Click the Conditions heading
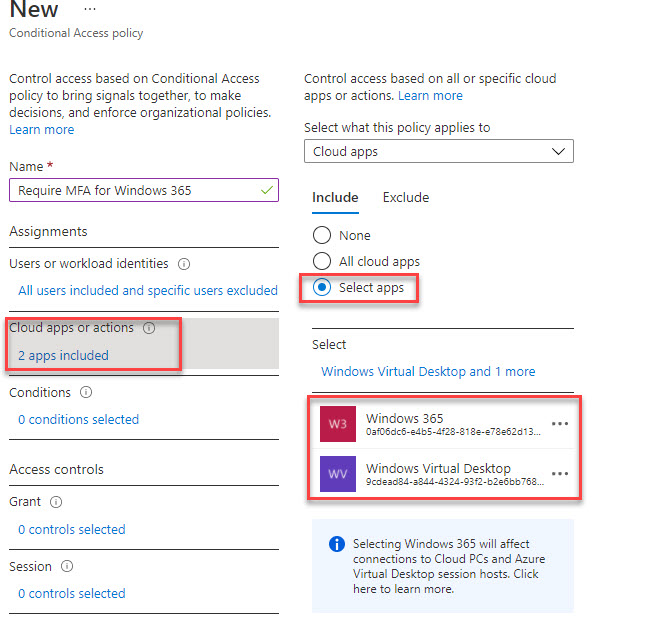The image size is (648, 631). pyautogui.click(x=40, y=392)
